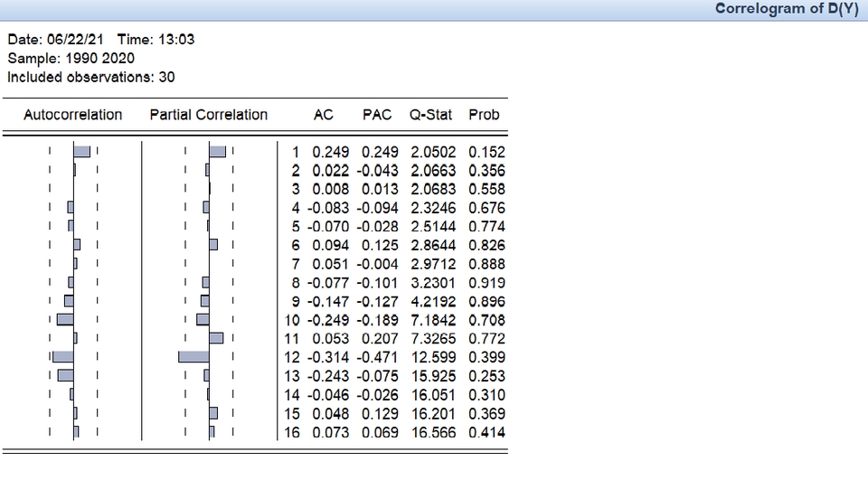Image resolution: width=868 pixels, height=480 pixels.
Task: Select lag 4 Q-Stat value 2.3246
Action: click(433, 208)
